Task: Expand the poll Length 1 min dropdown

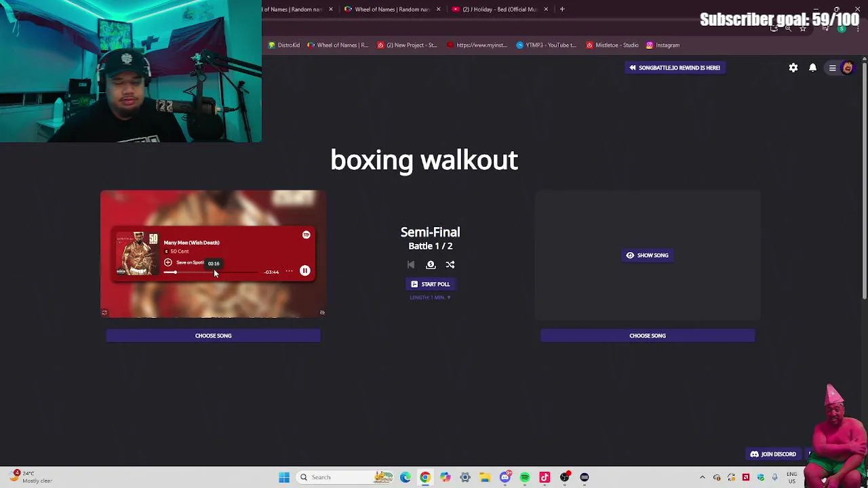Action: click(x=430, y=298)
